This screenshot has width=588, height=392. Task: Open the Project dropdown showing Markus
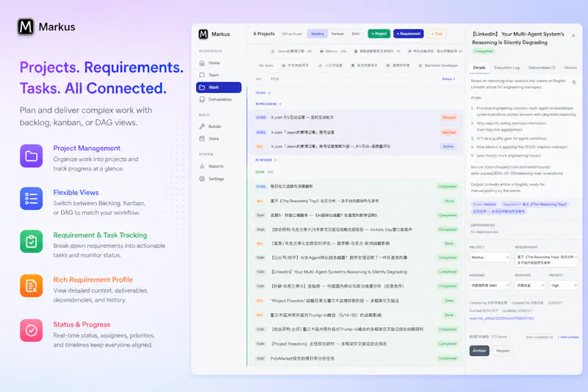pos(490,257)
